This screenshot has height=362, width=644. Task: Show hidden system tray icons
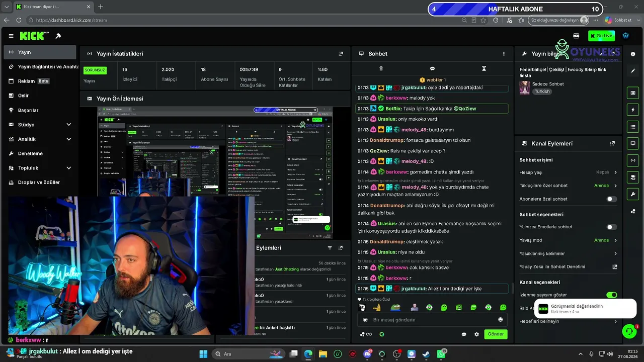point(580,354)
